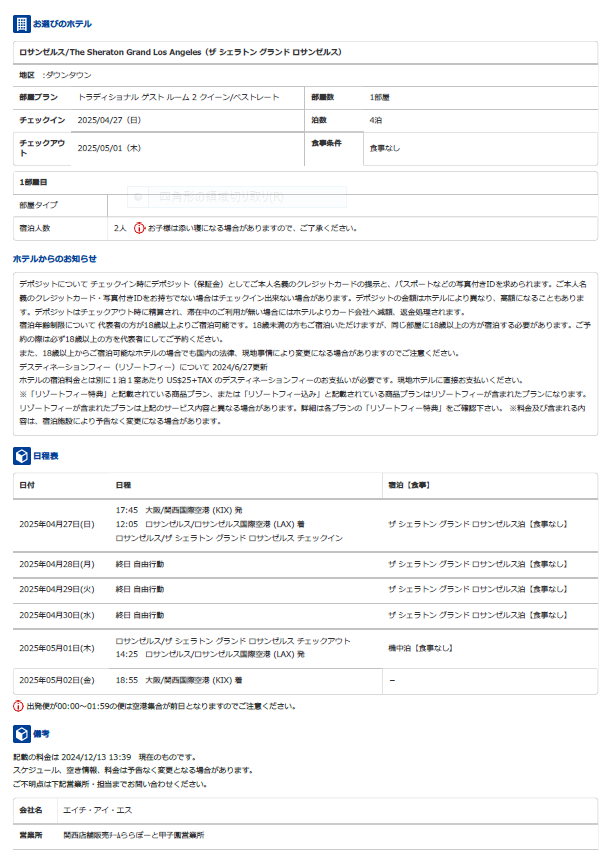Click 14:25 ロサンゼルス国際空港 (LAX) 発 line

point(210,655)
